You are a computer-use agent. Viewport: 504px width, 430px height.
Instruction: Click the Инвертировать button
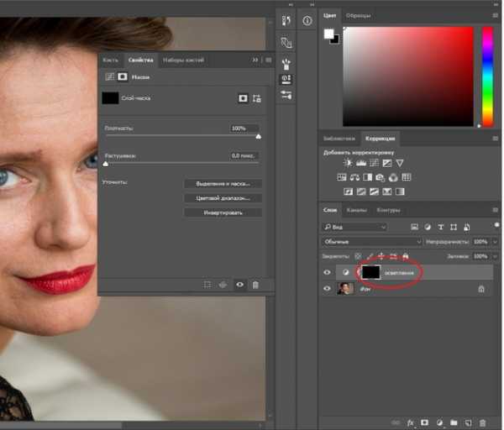click(223, 212)
